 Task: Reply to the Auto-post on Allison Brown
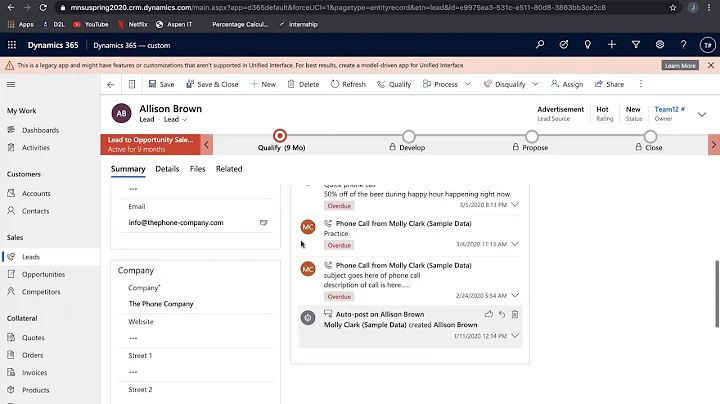tap(502, 314)
